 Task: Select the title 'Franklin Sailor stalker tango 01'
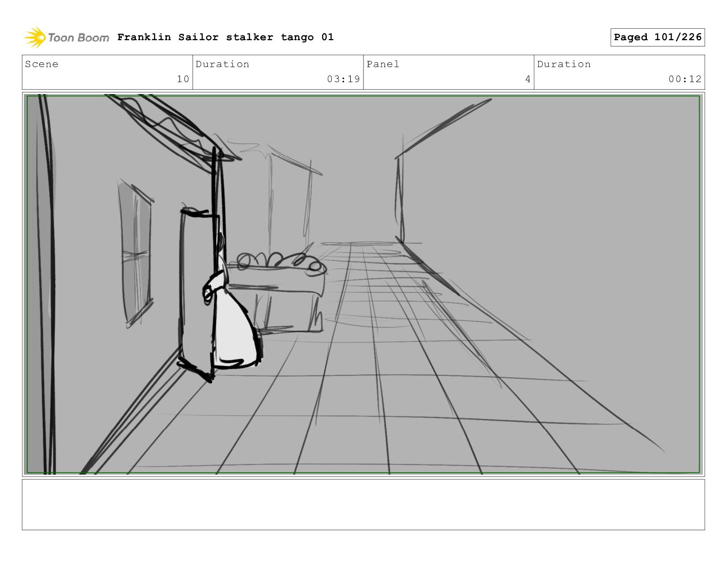(225, 37)
